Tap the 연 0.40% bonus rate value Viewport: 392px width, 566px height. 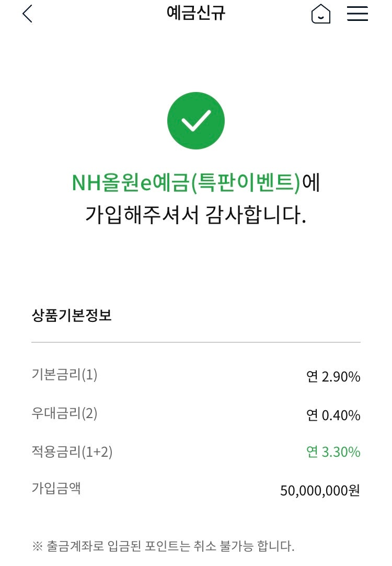[x=335, y=415]
